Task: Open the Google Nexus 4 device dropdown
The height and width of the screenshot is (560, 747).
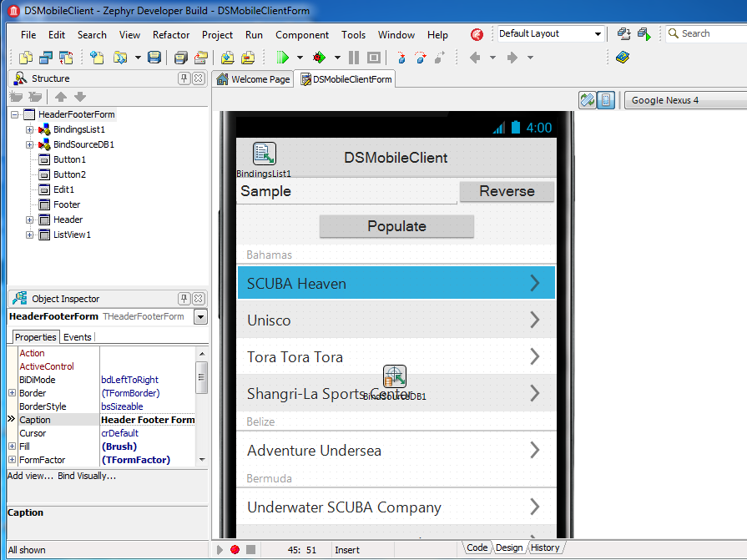Action: [685, 100]
